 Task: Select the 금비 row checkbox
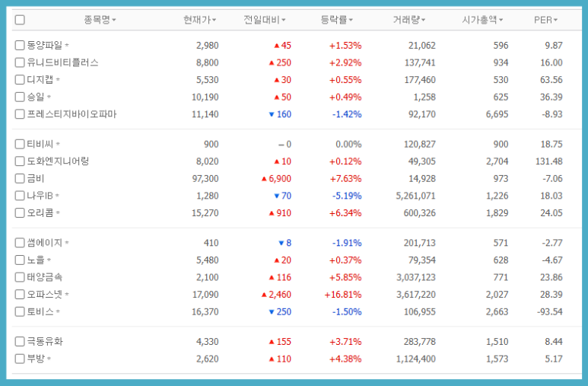(x=20, y=178)
